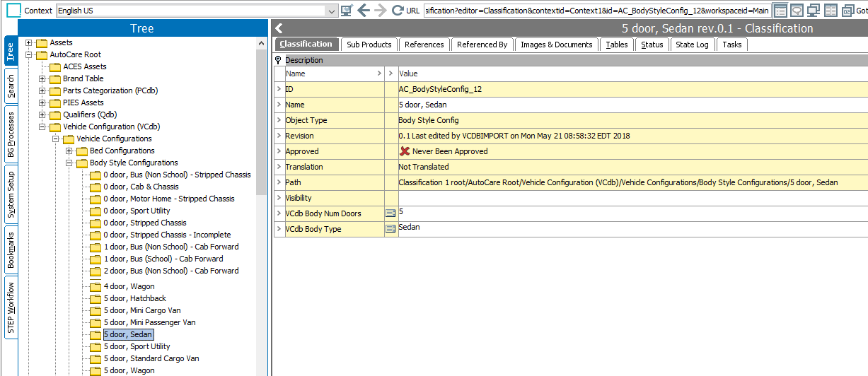Click the Never Been Approved red X icon
868x376 pixels.
[405, 151]
